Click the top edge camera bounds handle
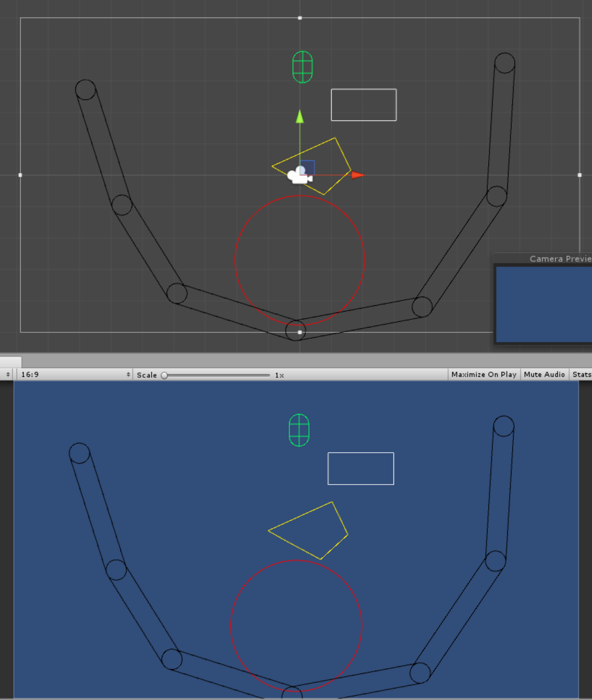Viewport: 592px width, 700px height. click(300, 18)
